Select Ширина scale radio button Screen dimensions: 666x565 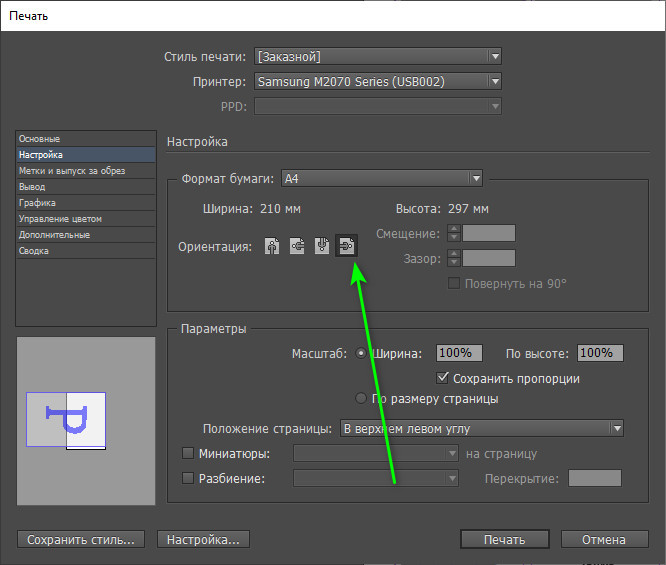[x=361, y=353]
